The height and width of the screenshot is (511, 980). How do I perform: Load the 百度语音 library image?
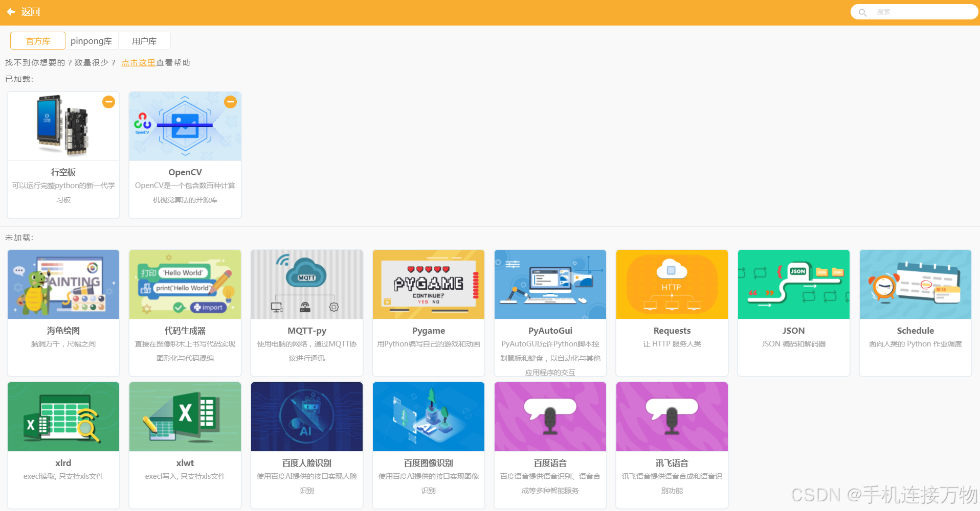tap(550, 416)
